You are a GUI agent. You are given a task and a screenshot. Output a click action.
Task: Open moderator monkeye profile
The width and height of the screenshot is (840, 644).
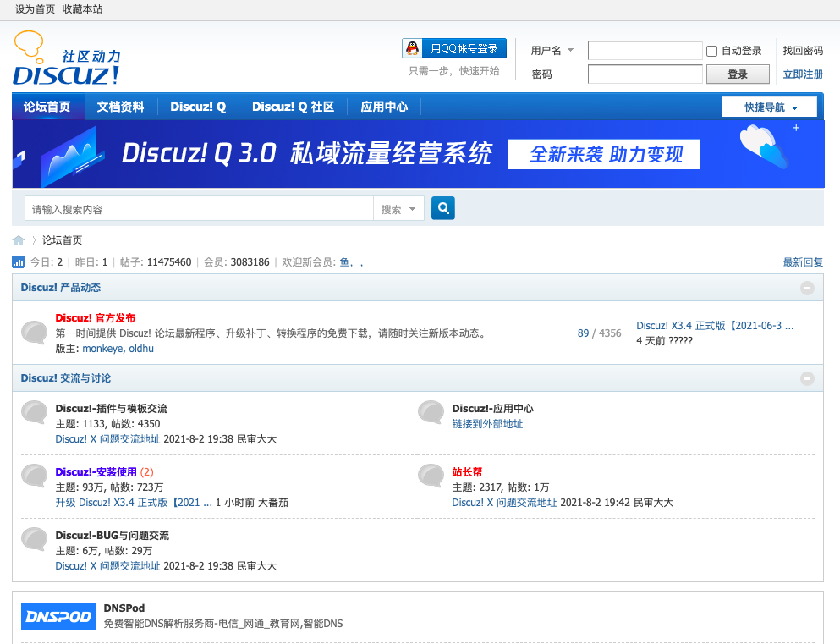coord(103,349)
